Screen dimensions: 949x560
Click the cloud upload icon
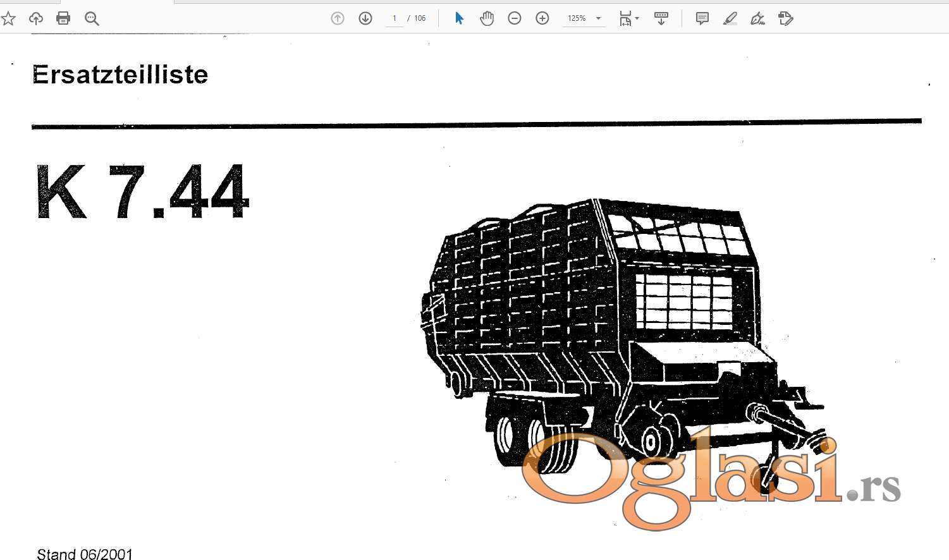36,18
